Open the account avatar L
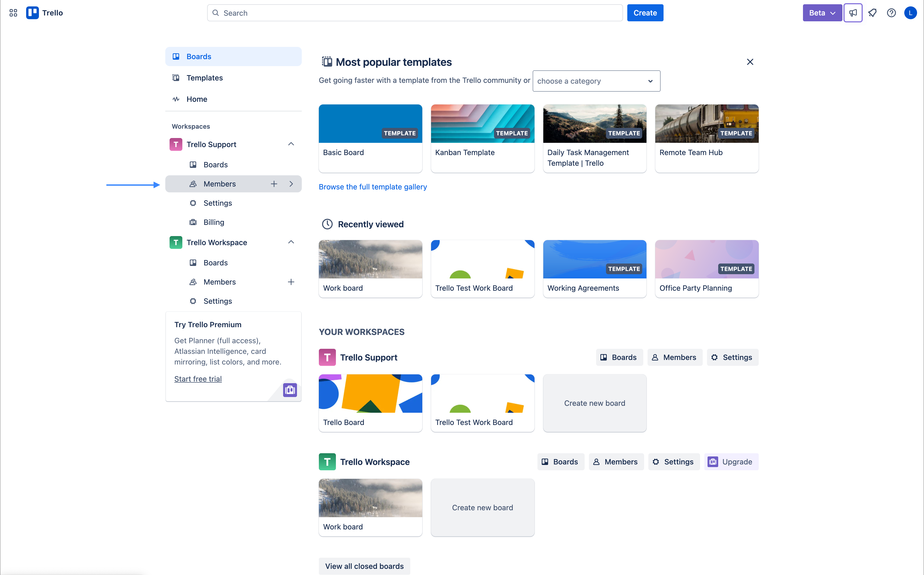This screenshot has height=575, width=924. [910, 13]
